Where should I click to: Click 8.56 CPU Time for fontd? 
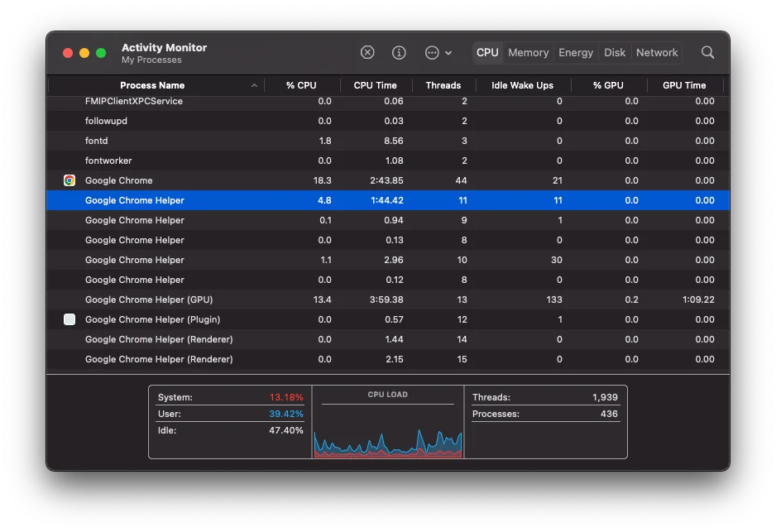point(394,141)
